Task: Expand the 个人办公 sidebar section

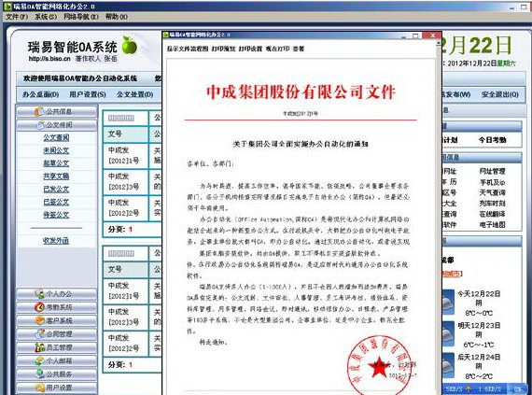Action: click(57, 294)
